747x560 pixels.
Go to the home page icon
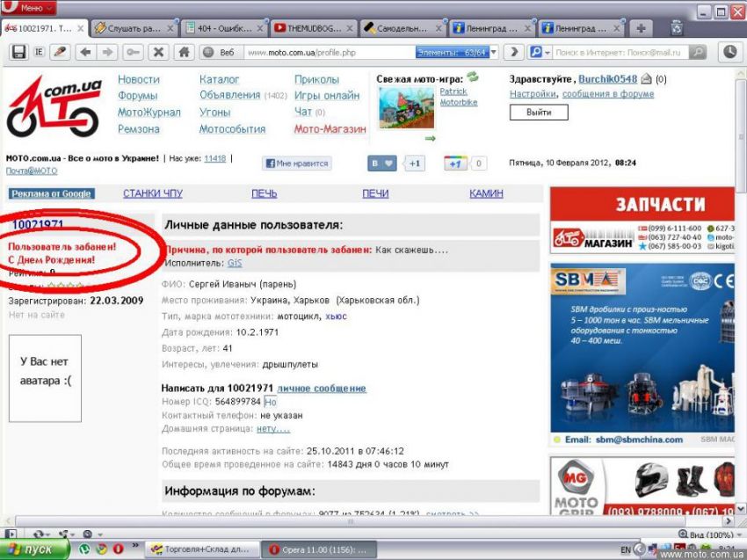(184, 52)
